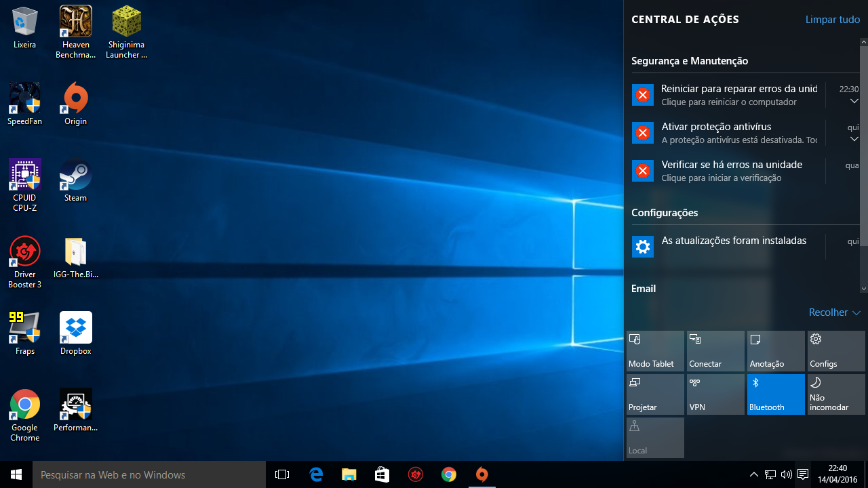Click the Projetar quick action tile

tap(655, 394)
